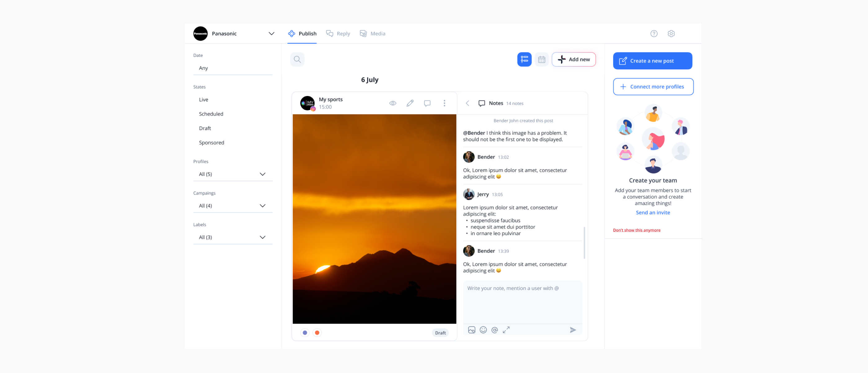This screenshot has height=373, width=868.
Task: Open the Date filter set to Any
Action: click(233, 68)
